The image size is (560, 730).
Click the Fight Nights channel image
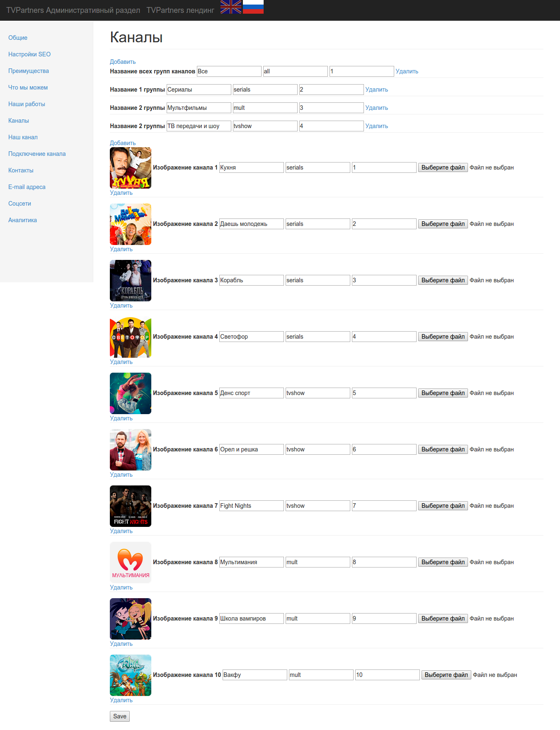tap(131, 506)
